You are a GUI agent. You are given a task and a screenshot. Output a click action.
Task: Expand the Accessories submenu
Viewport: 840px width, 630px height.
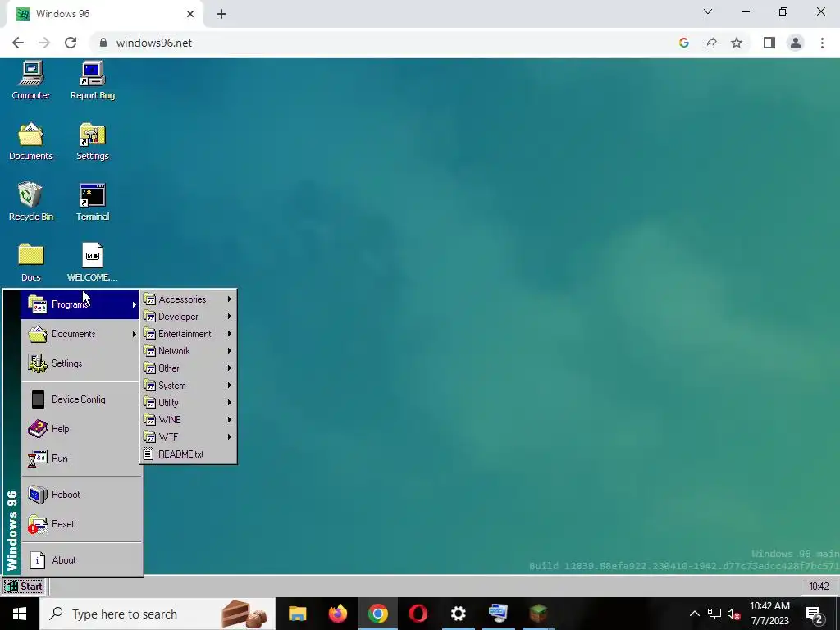pos(188,299)
